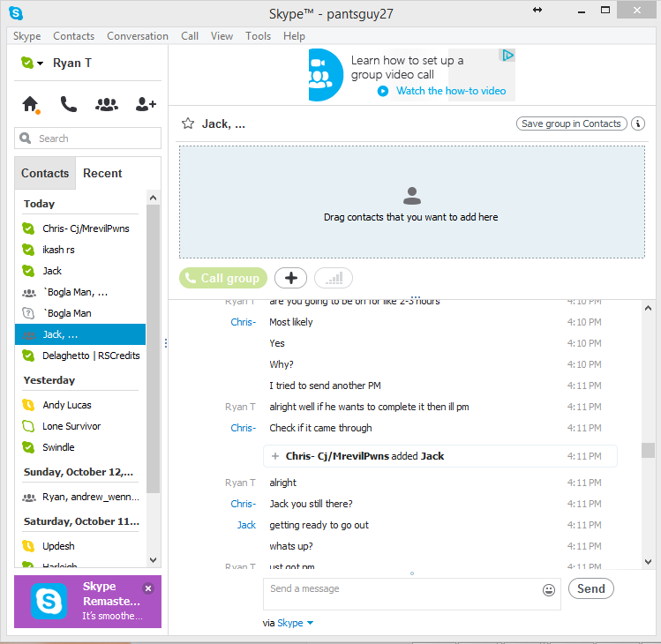Image resolution: width=661 pixels, height=644 pixels.
Task: Click the status icon beside ikash rs
Action: point(28,250)
